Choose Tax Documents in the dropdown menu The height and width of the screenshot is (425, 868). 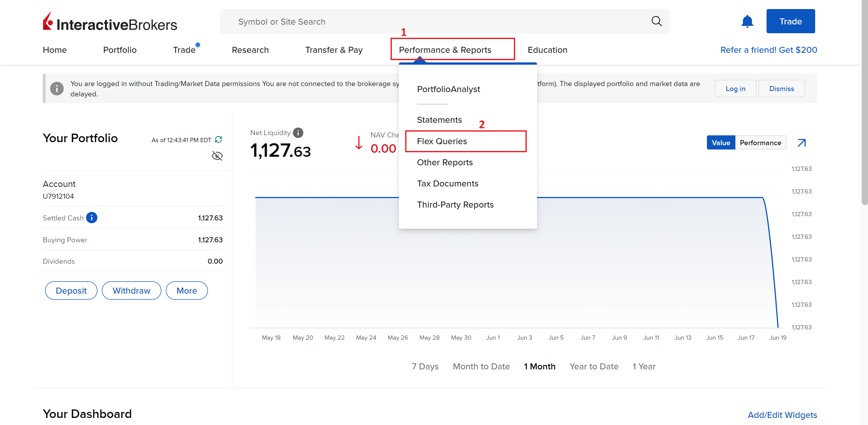coord(447,184)
